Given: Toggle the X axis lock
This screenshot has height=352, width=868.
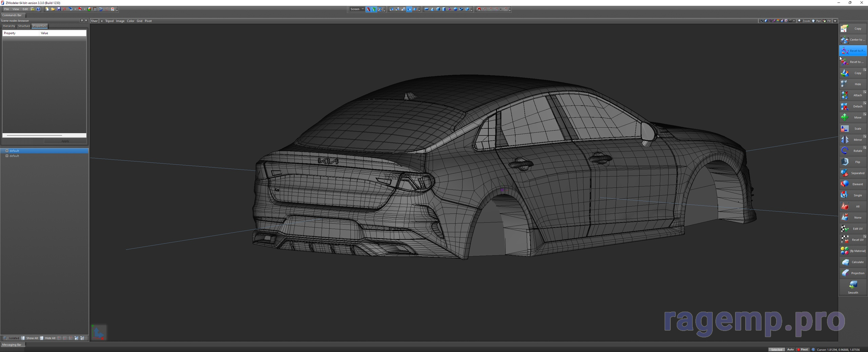Looking at the screenshot, I should pos(368,9).
